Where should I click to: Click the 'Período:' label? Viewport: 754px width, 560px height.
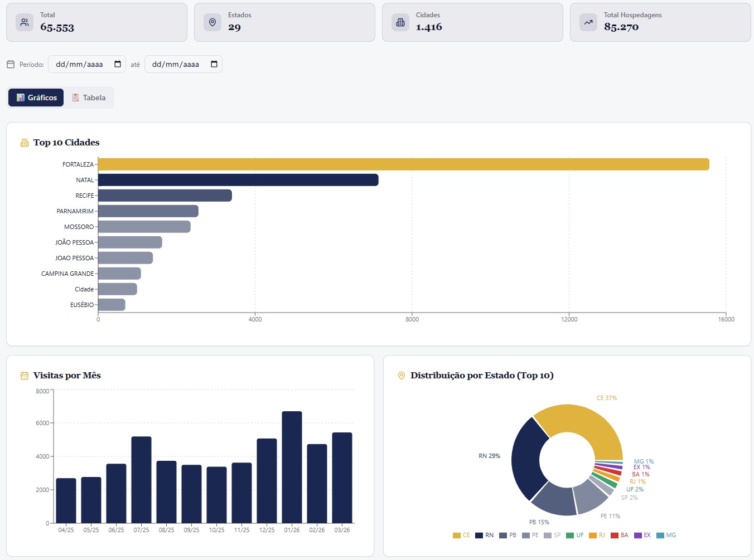click(32, 65)
